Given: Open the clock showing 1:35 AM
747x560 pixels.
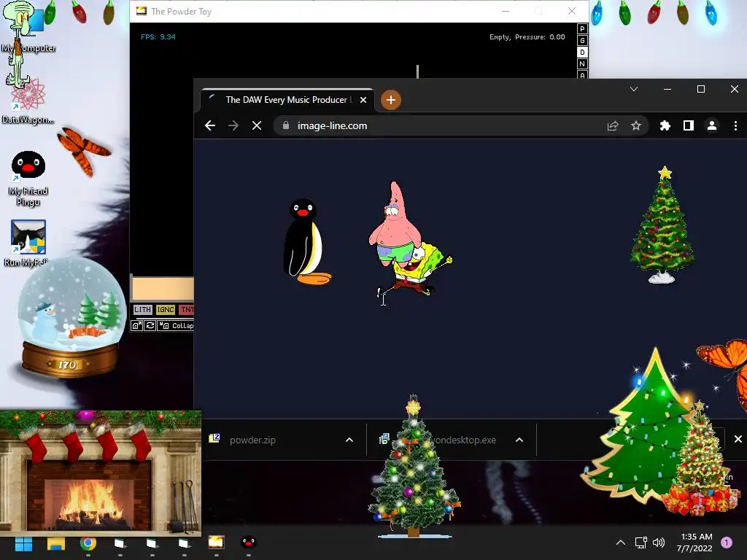Looking at the screenshot, I should 694,542.
